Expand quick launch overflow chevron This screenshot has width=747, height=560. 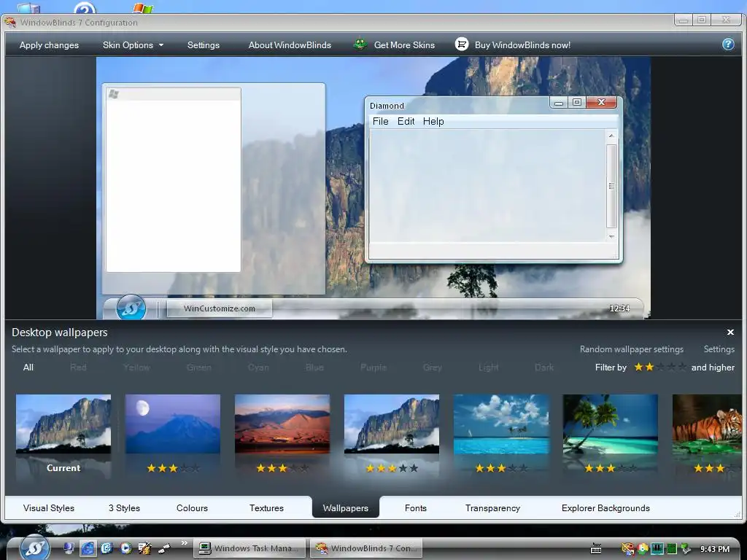tap(184, 543)
